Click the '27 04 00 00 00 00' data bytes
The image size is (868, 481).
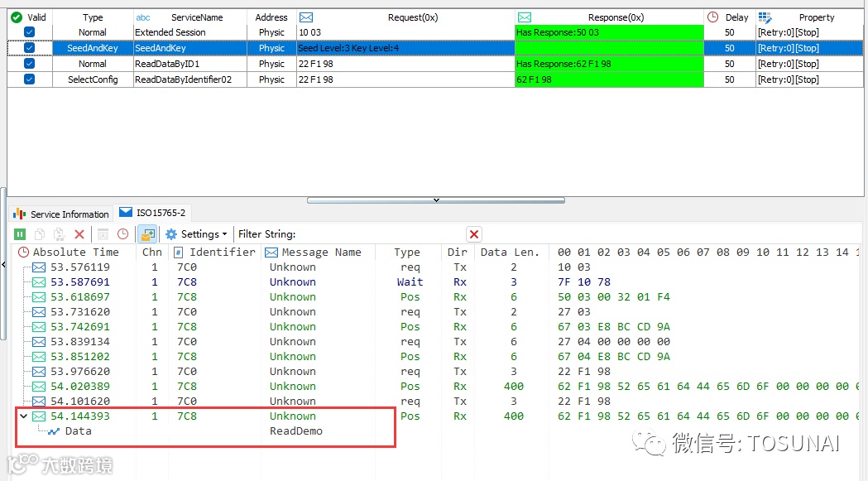tap(614, 342)
